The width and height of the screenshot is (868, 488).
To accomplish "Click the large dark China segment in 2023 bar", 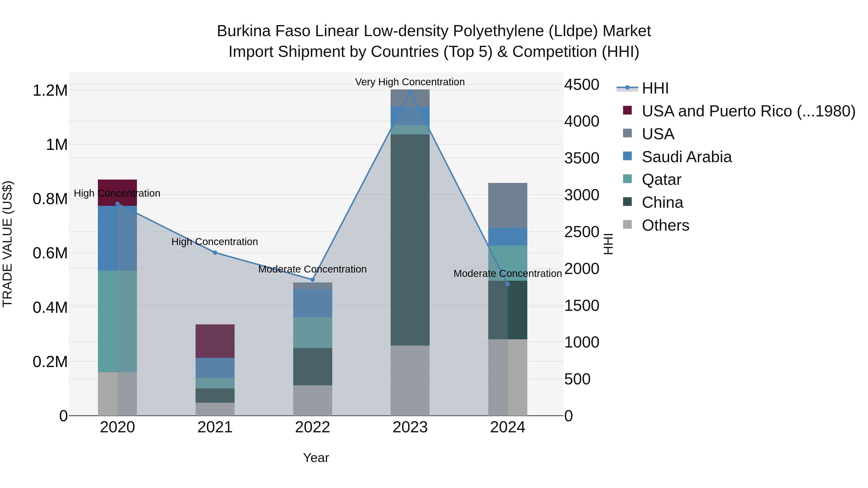I will click(410, 240).
